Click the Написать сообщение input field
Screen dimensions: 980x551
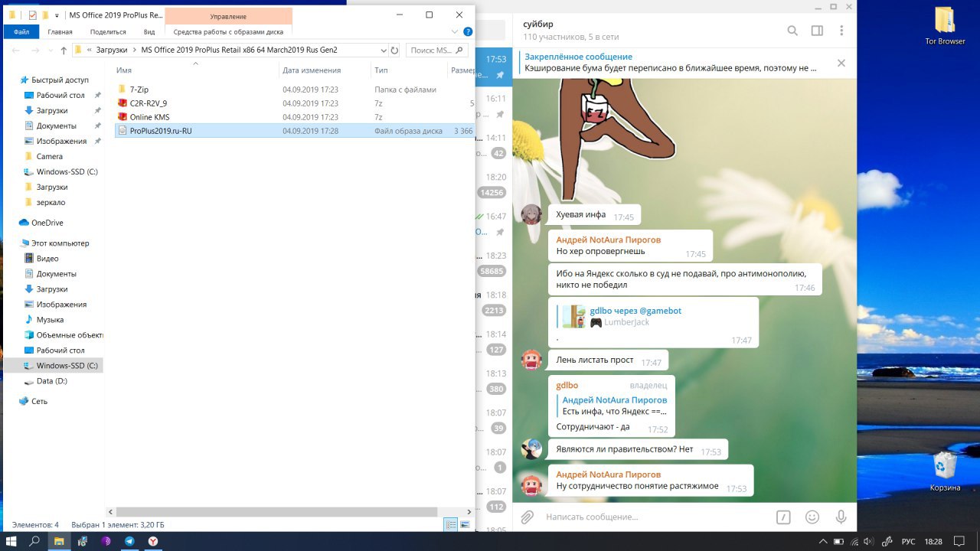(x=655, y=517)
